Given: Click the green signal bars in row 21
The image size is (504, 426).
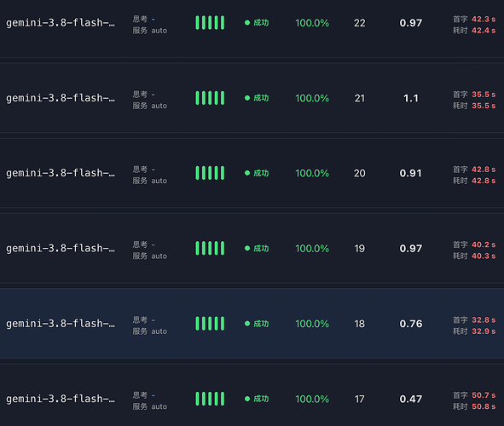Looking at the screenshot, I should click(x=210, y=98).
